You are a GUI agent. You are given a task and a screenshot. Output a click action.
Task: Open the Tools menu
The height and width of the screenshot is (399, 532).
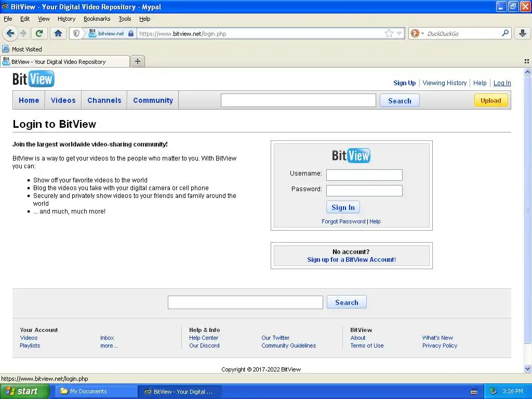(125, 19)
